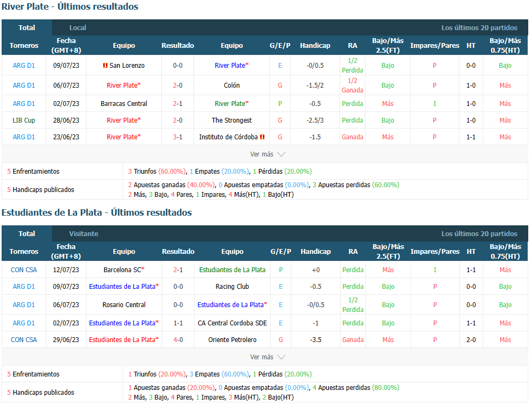Click the 1-1 result against CA Central Cordoba
Screen dimensions: 532x405
[x=178, y=324]
